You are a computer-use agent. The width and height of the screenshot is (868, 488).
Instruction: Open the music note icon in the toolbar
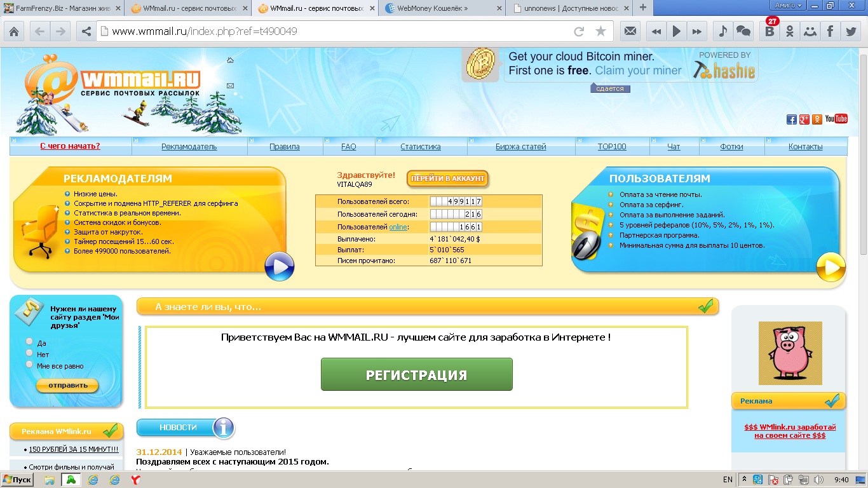722,31
